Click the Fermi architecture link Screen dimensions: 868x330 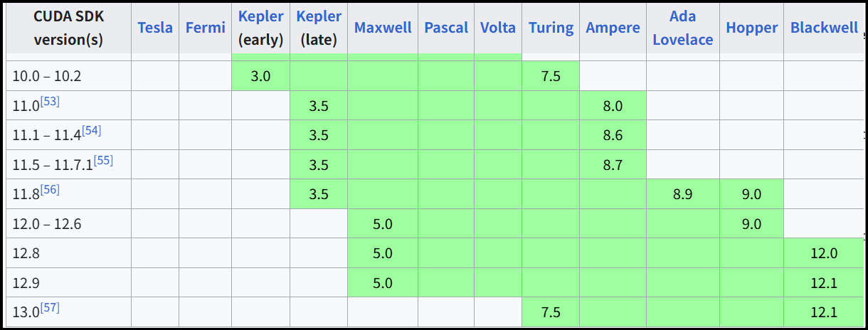click(205, 28)
